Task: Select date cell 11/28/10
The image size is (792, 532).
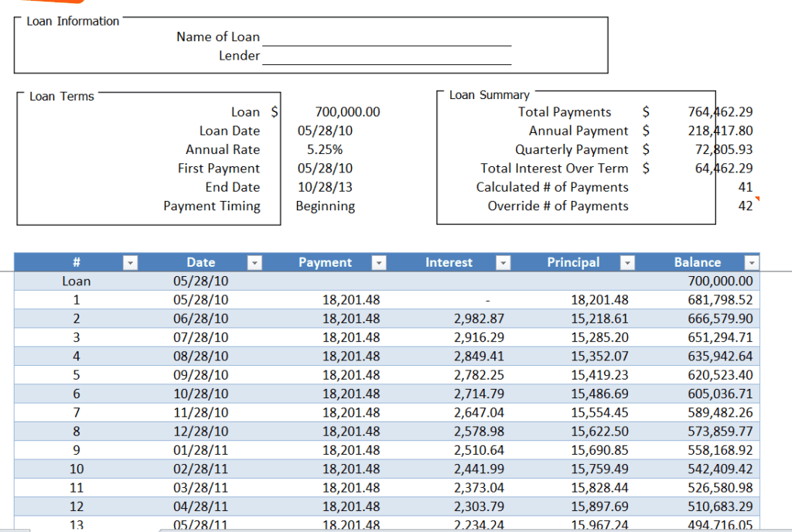Action: [200, 412]
